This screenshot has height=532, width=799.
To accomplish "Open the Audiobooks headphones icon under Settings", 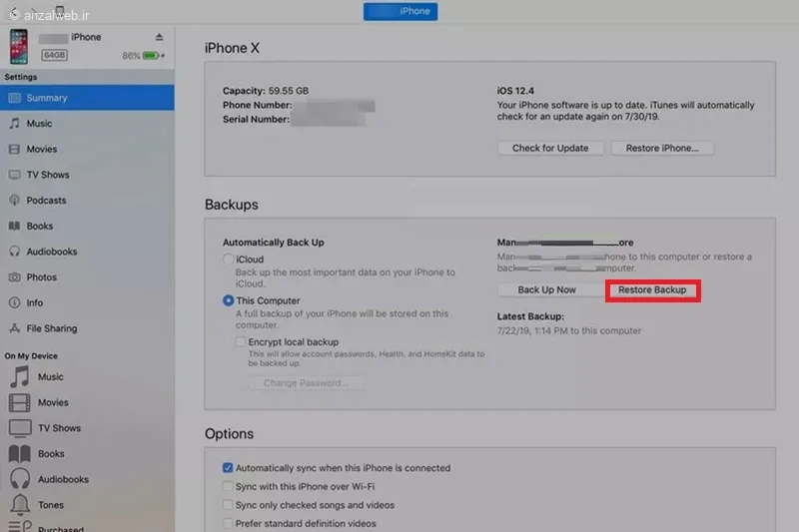I will pyautogui.click(x=14, y=252).
